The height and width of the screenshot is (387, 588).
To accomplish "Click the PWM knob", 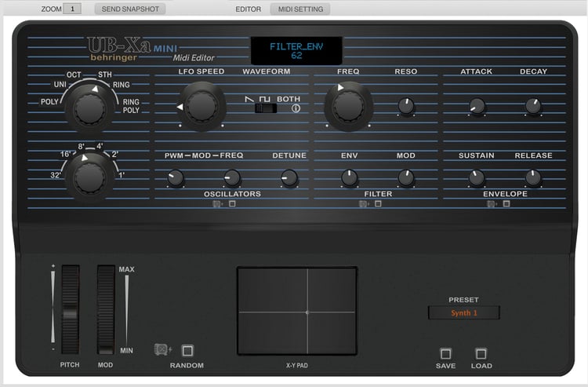I will pos(176,177).
